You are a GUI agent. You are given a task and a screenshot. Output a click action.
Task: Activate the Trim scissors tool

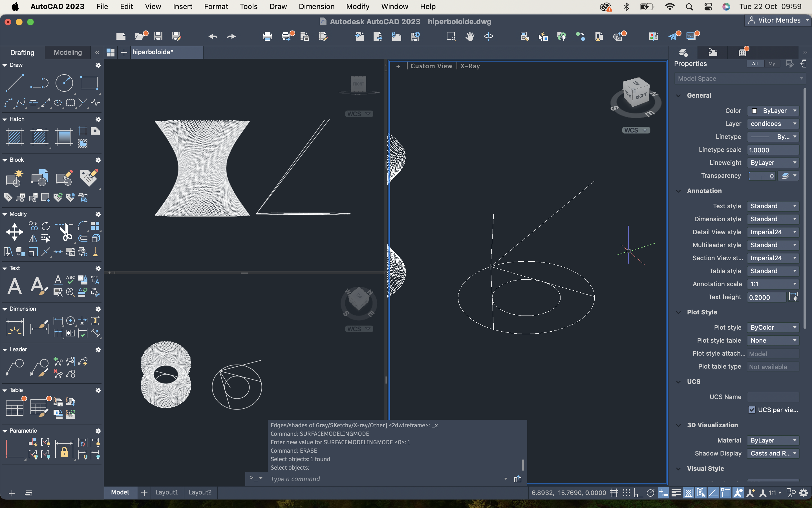tap(64, 232)
